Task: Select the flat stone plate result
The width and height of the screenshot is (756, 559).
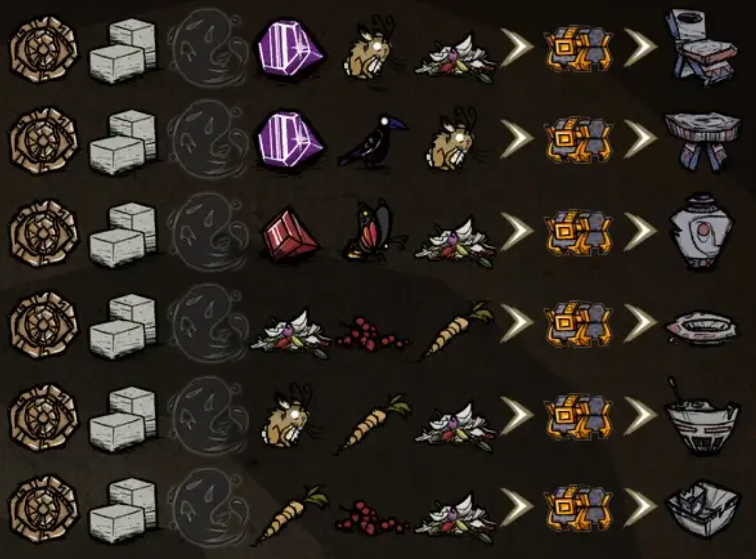Action: point(702,328)
